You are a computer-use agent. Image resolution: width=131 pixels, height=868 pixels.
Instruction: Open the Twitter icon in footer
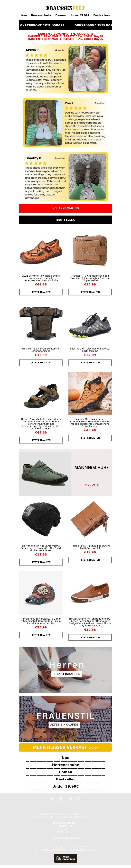tap(61, 799)
